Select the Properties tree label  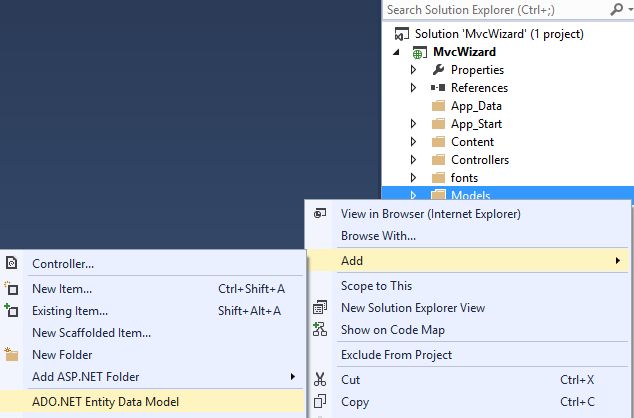[477, 70]
